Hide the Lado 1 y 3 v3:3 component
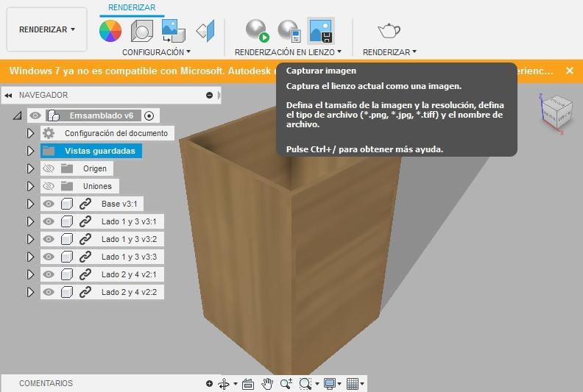 coord(49,257)
